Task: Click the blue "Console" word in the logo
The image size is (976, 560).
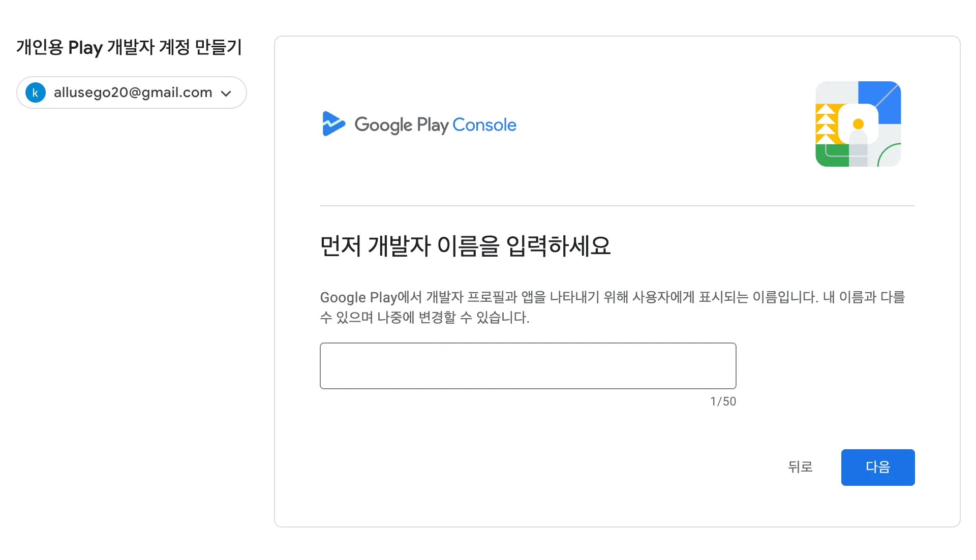Action: tap(484, 125)
